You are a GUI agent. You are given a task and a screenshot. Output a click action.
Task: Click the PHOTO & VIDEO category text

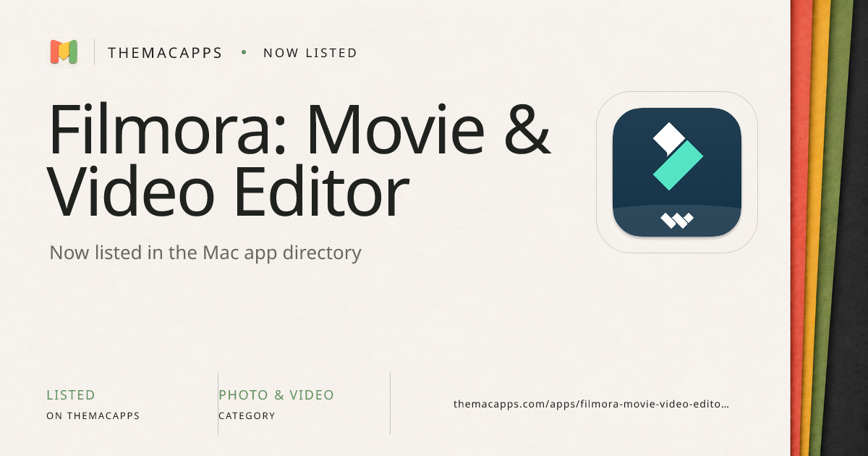(x=276, y=395)
